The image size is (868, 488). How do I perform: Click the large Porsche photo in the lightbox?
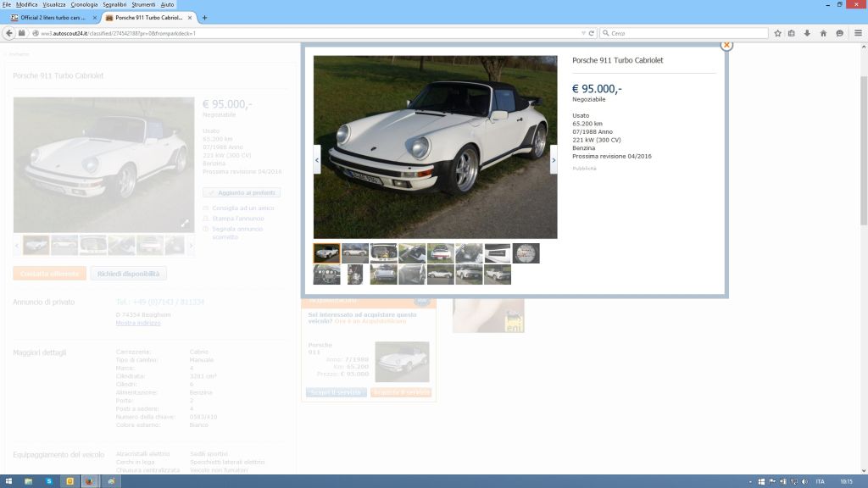[x=435, y=147]
